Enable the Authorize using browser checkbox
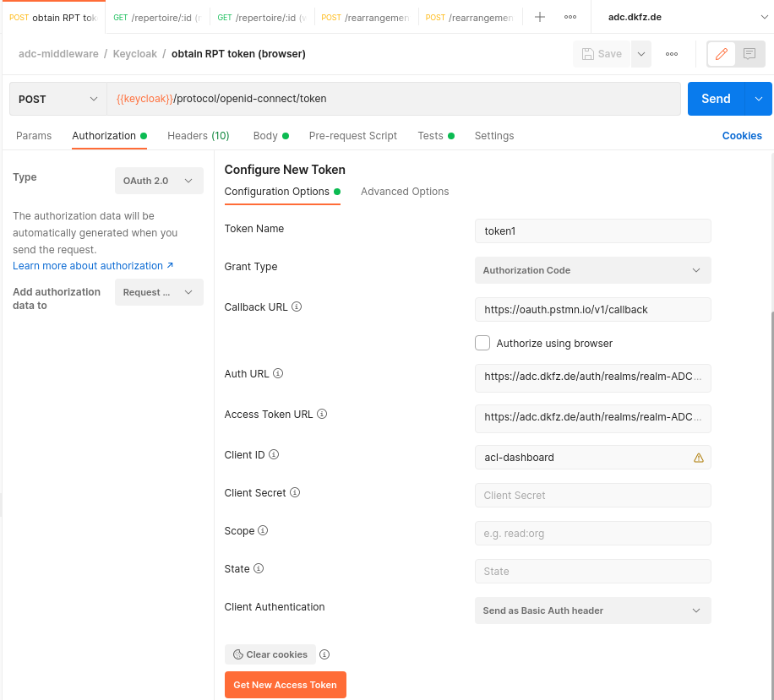 [x=482, y=343]
